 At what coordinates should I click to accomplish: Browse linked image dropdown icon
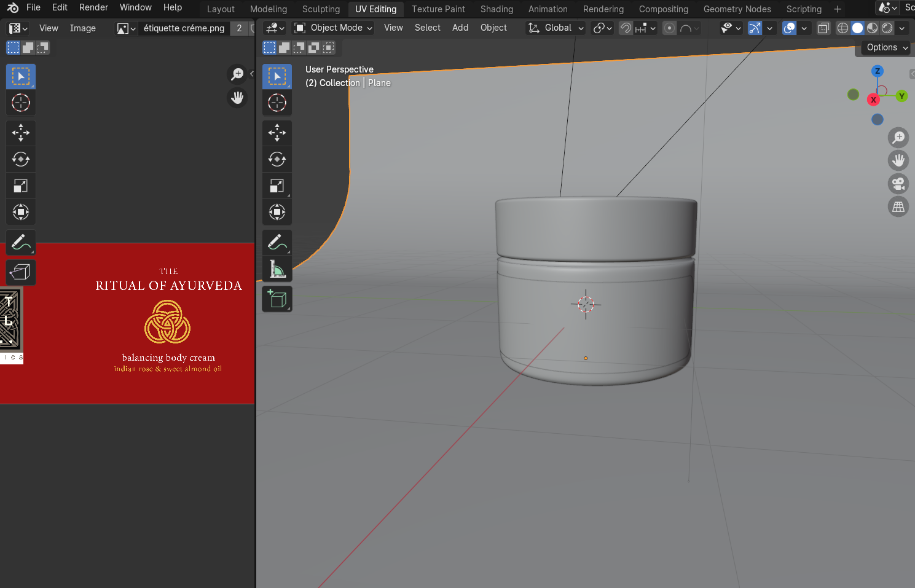pyautogui.click(x=126, y=28)
